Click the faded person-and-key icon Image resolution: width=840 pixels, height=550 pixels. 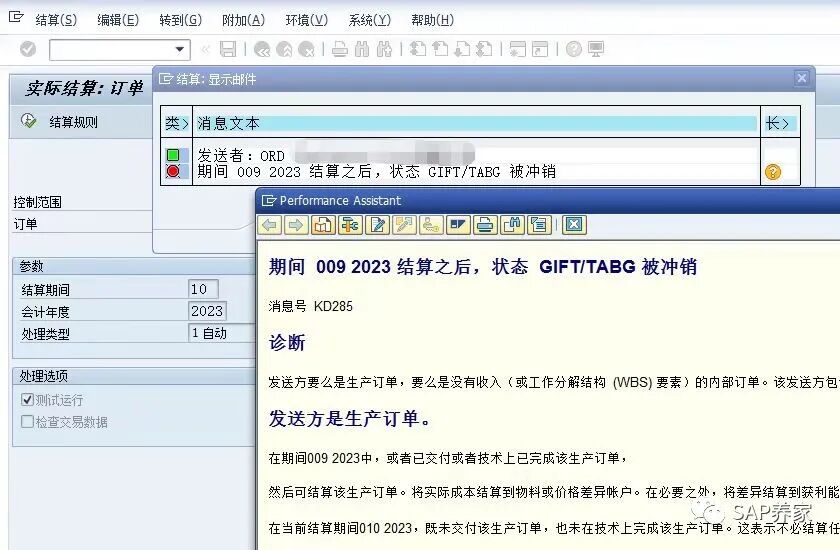[431, 225]
